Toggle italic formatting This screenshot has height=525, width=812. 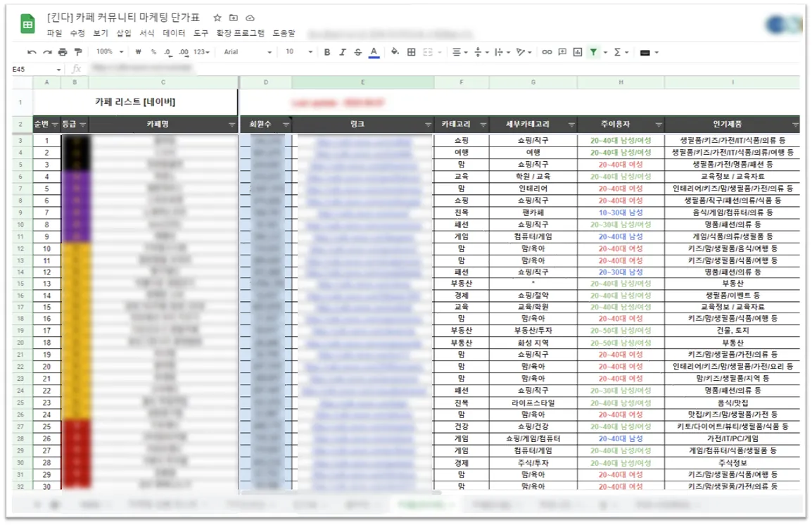pos(342,52)
